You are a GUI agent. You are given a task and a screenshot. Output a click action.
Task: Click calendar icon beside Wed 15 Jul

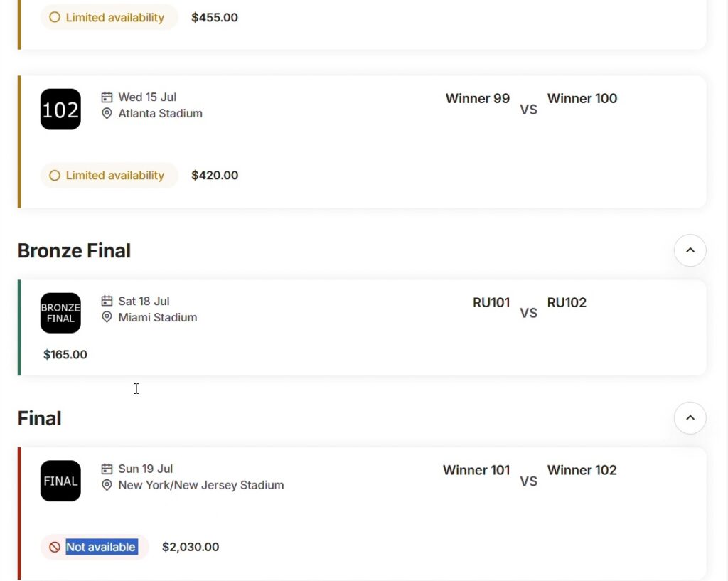click(107, 97)
